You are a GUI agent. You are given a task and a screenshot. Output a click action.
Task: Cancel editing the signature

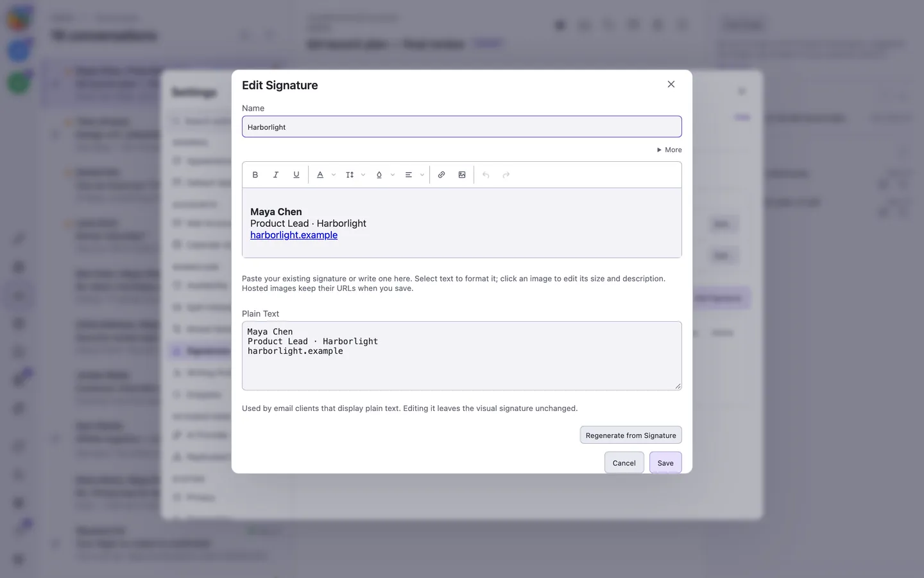[x=624, y=463]
